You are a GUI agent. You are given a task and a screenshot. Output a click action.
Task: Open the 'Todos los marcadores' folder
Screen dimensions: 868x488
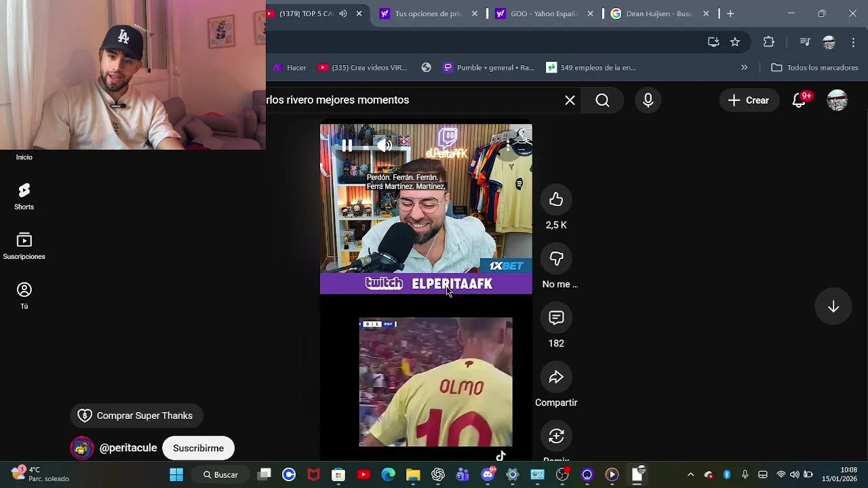point(815,68)
